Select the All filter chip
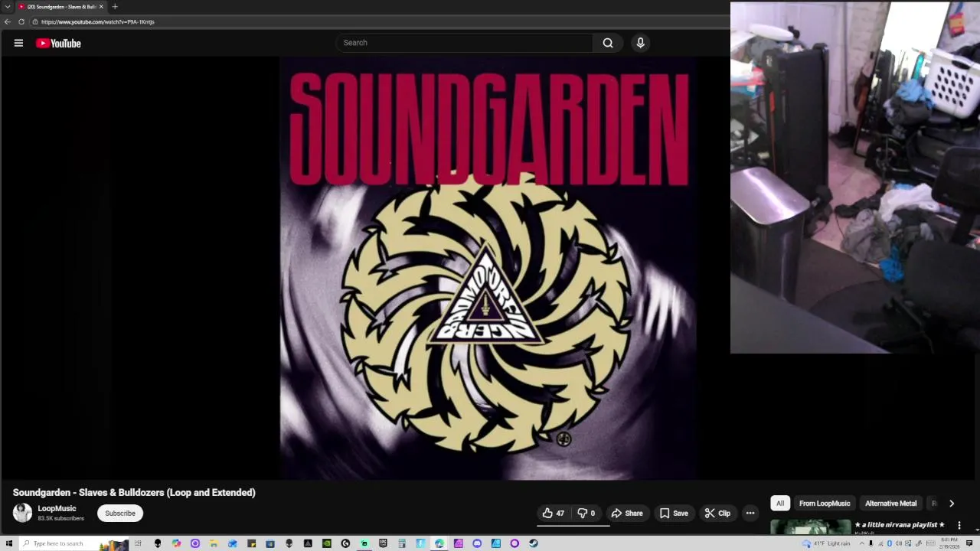The width and height of the screenshot is (980, 551). pyautogui.click(x=780, y=504)
